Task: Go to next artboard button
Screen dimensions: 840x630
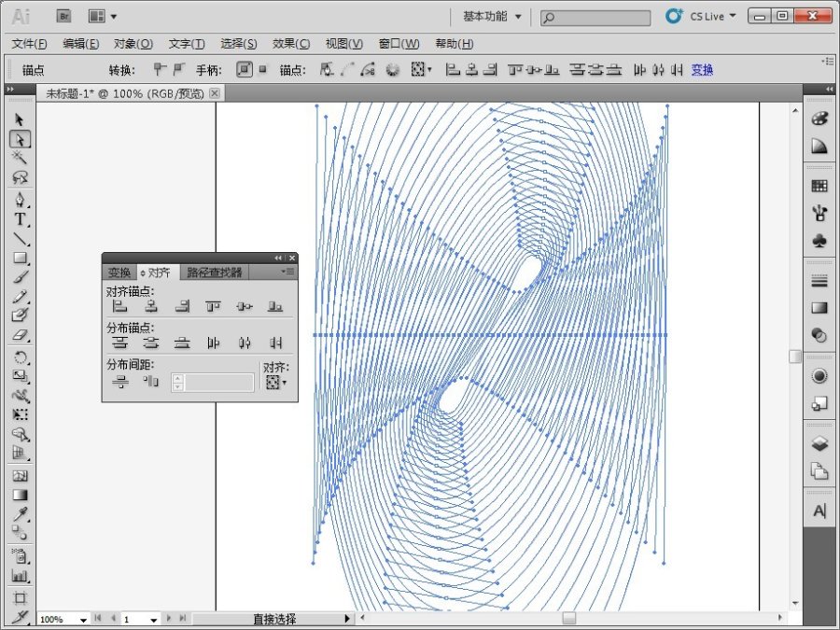Action: pyautogui.click(x=170, y=618)
